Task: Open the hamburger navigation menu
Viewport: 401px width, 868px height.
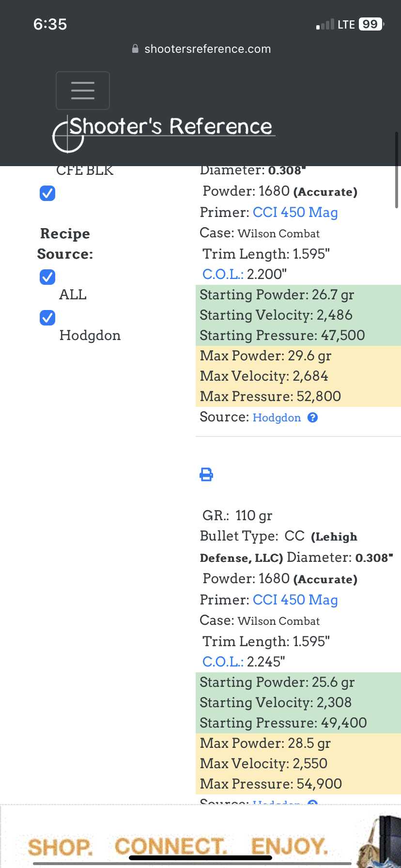Action: coord(83,91)
